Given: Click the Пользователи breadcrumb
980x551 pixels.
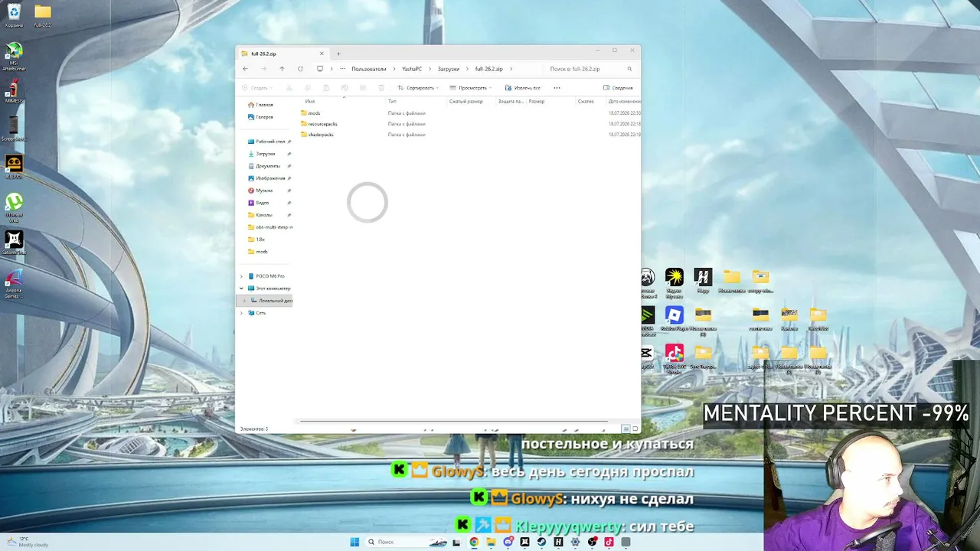Looking at the screenshot, I should (369, 69).
